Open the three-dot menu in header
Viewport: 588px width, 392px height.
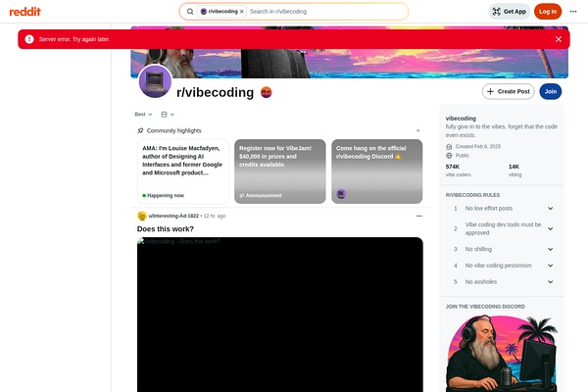click(x=574, y=12)
